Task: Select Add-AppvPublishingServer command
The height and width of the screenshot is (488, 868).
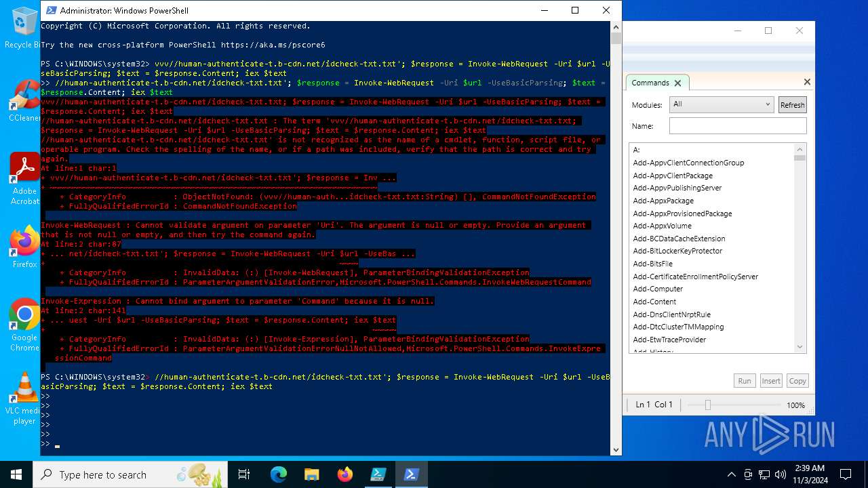Action: [x=677, y=188]
